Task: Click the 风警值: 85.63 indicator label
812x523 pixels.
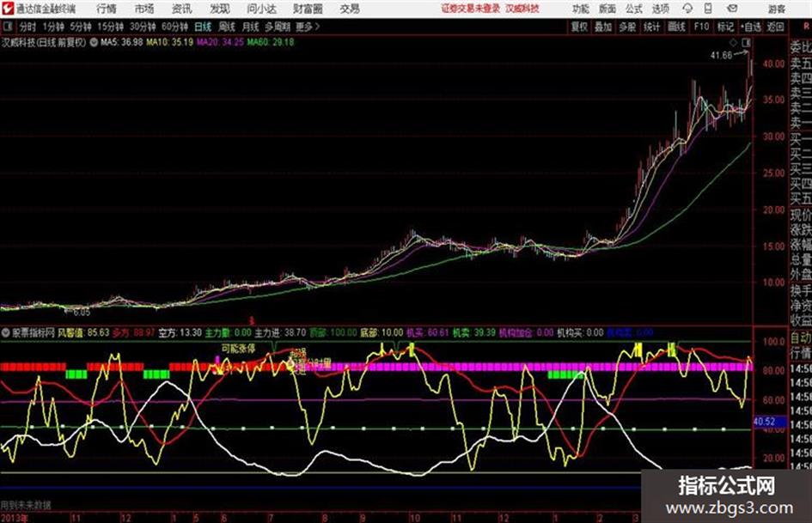Action: pyautogui.click(x=83, y=332)
